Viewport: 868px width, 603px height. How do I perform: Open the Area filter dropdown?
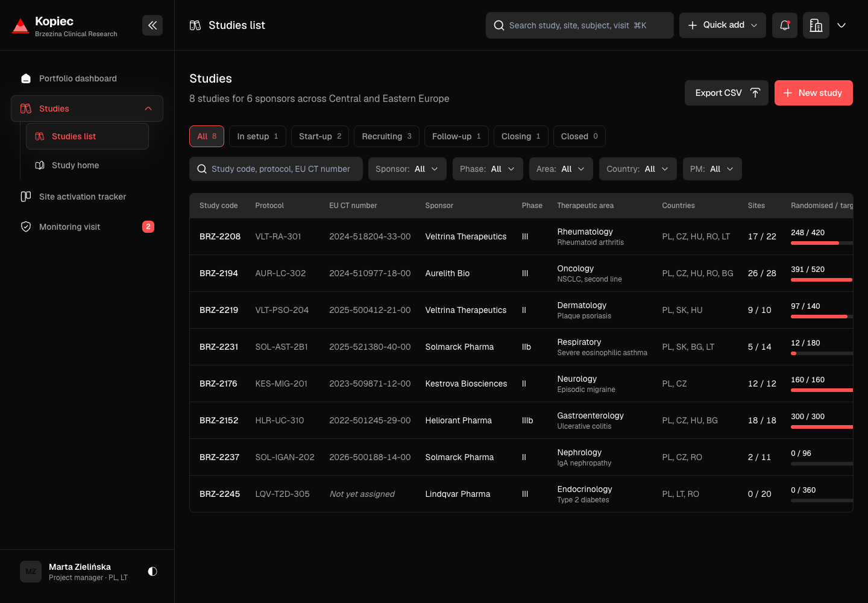point(561,169)
